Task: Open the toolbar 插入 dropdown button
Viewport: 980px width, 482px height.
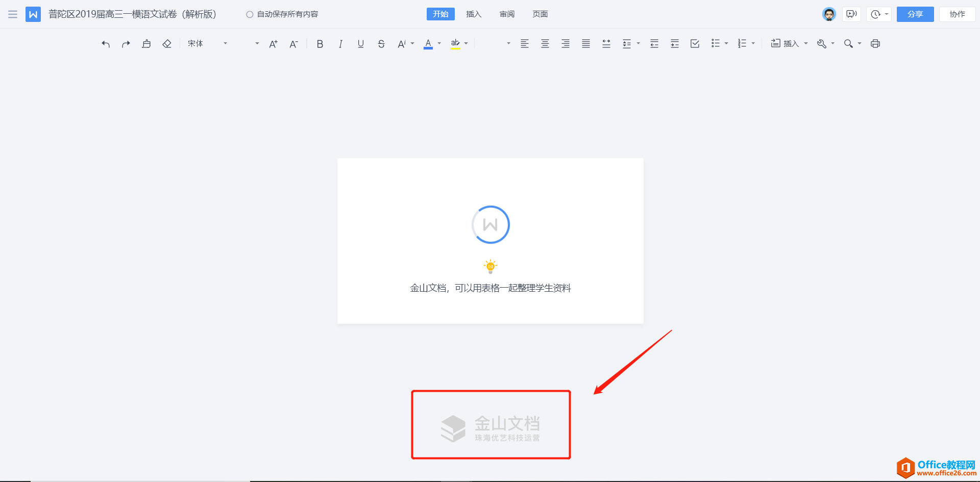Action: point(789,44)
